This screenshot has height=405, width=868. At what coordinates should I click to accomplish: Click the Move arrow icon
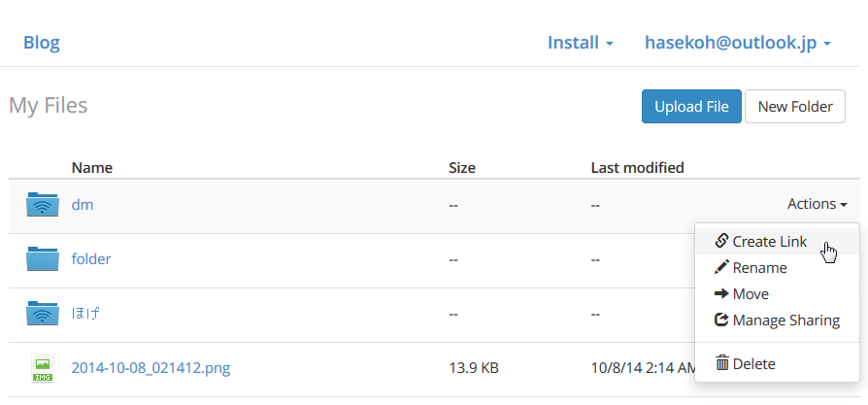[721, 293]
